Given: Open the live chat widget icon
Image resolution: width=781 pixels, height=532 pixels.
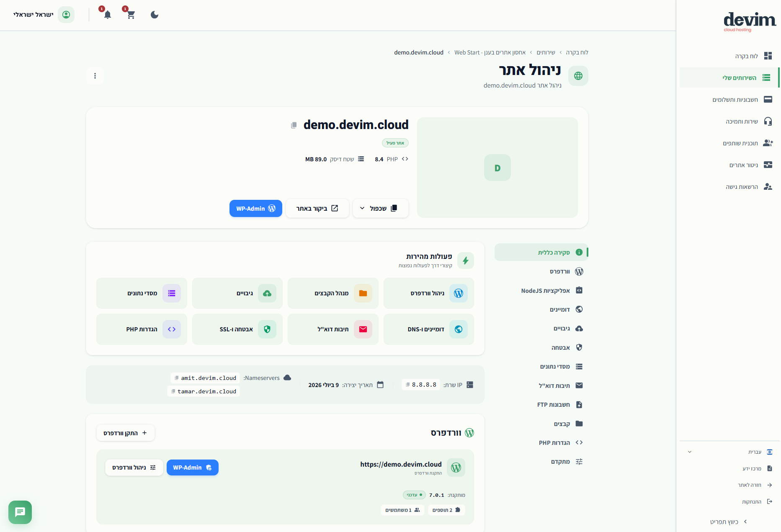Looking at the screenshot, I should click(20, 512).
